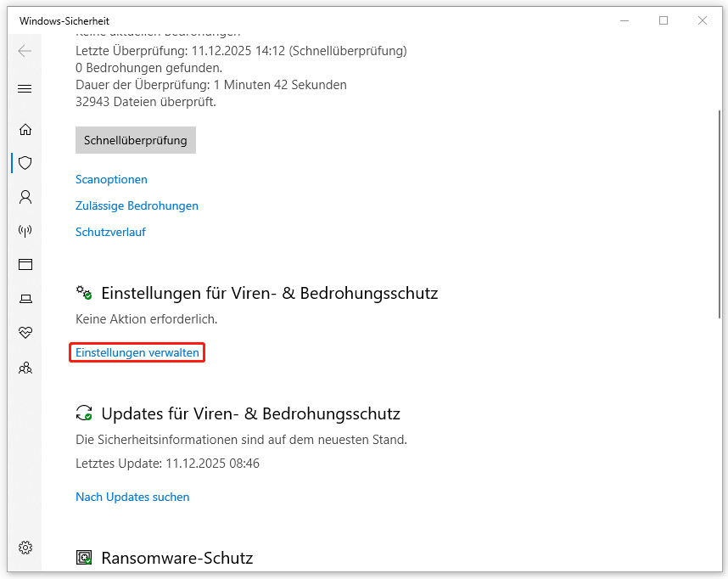
Task: Click Nach Updates suchen link
Action: (x=132, y=497)
